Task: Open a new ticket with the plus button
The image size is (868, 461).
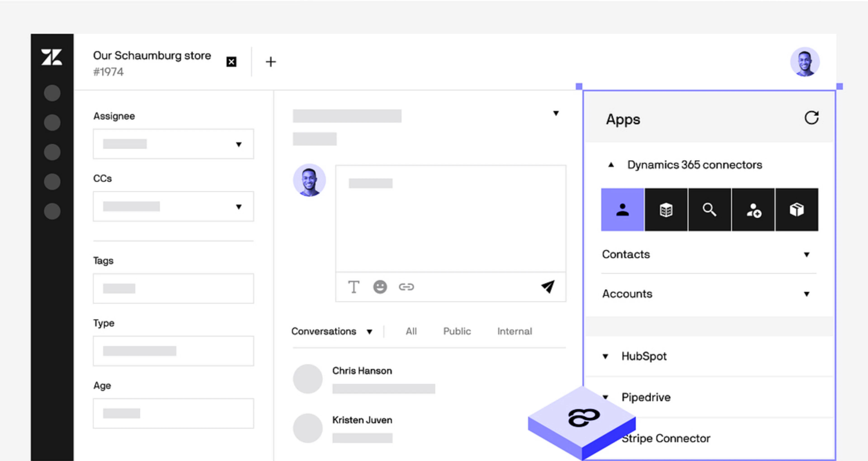Action: coord(271,61)
